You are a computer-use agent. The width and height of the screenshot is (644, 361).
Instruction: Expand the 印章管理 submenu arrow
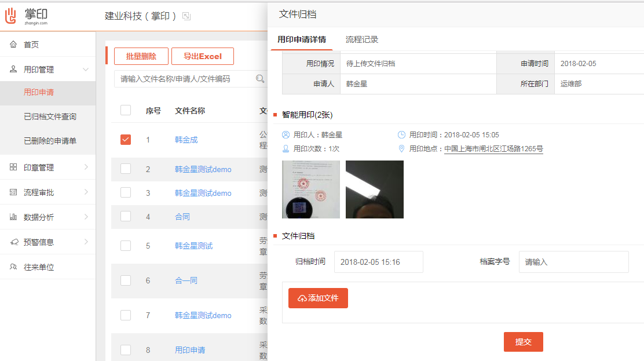(86, 167)
